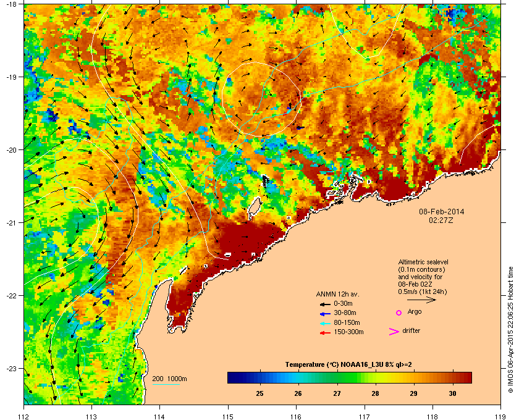Click the longitude axis label 117
This screenshot has height=420, width=519.
pos(365,417)
